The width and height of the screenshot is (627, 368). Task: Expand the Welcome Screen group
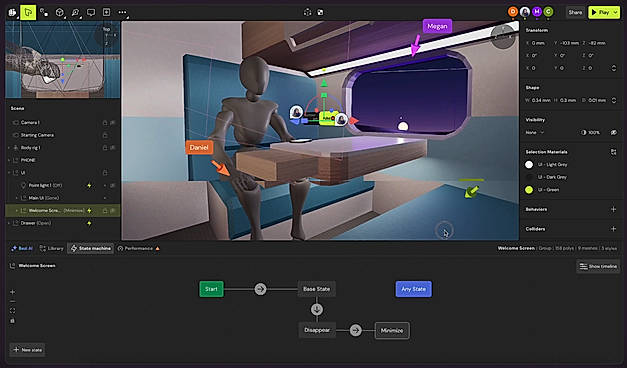16,210
